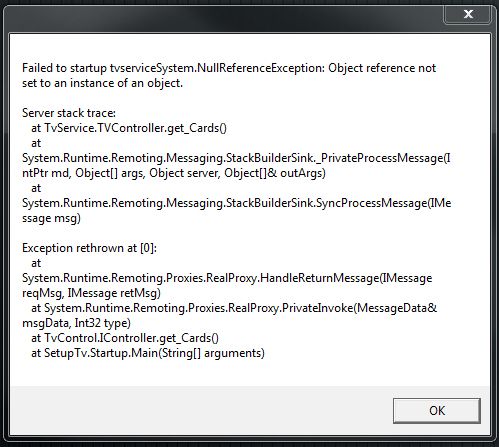
Task: Click the 'at TvControl.IController.get_Cards()' line
Action: tap(125, 338)
